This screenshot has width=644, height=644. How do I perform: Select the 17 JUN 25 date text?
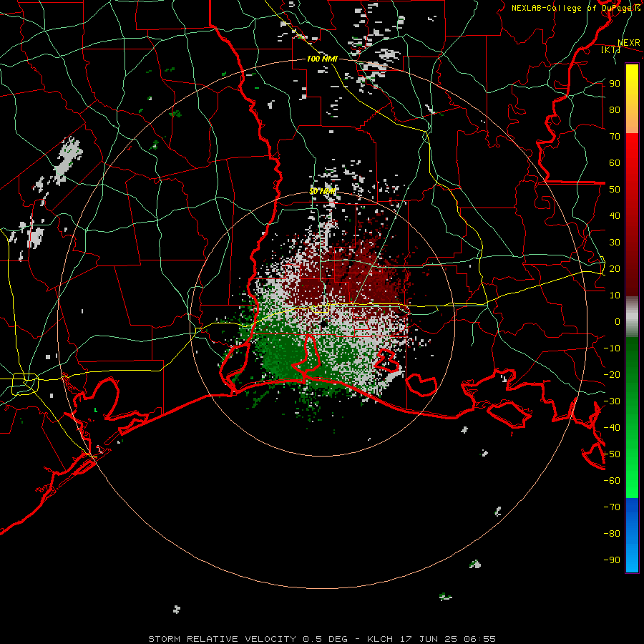pyautogui.click(x=429, y=639)
